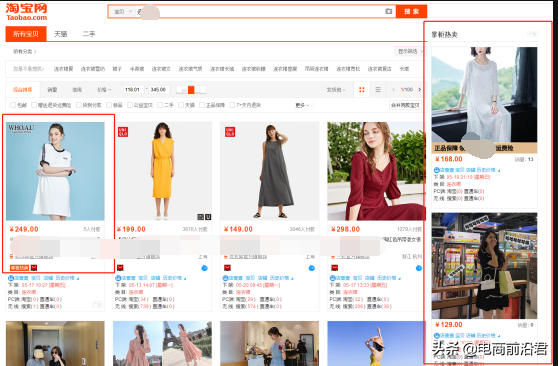Screen dimensions: 558x366
Task: Click ad label in 掌柜热卖 sidebar header
Action: [x=532, y=34]
